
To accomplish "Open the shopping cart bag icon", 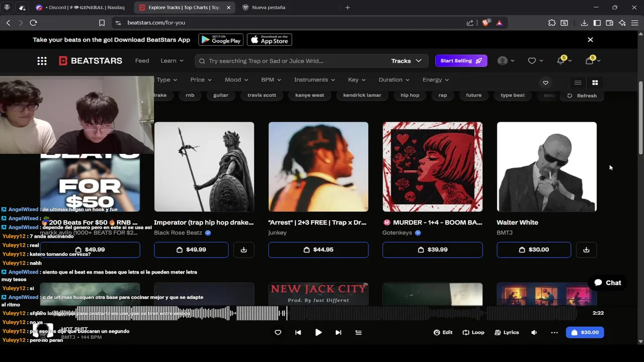I will [x=590, y=60].
